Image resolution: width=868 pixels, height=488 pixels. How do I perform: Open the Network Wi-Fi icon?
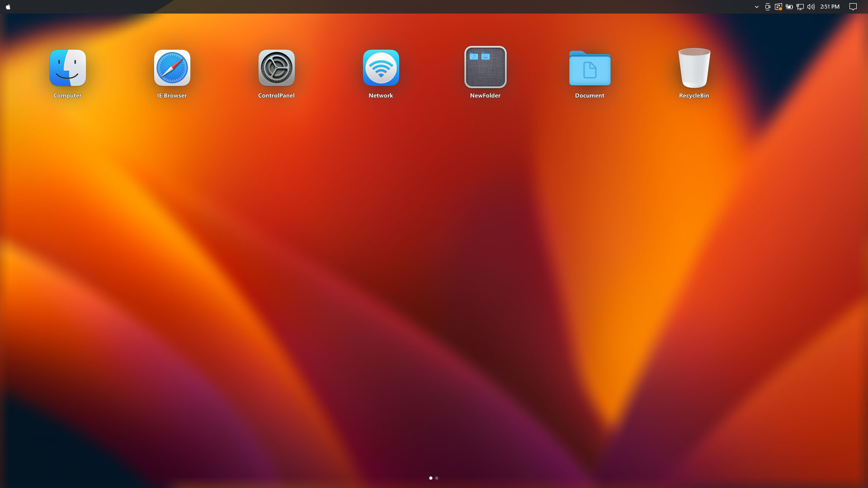(381, 68)
